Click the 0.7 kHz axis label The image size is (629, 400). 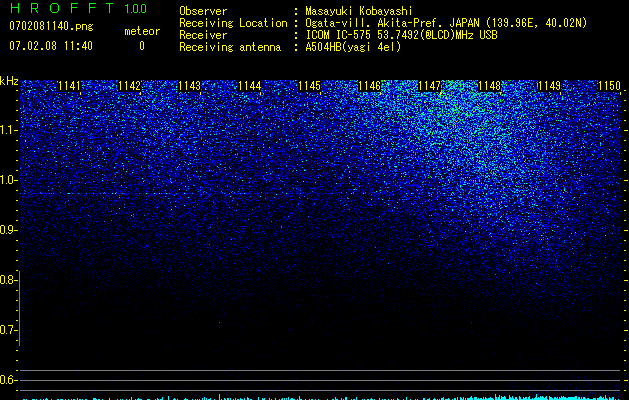point(8,330)
